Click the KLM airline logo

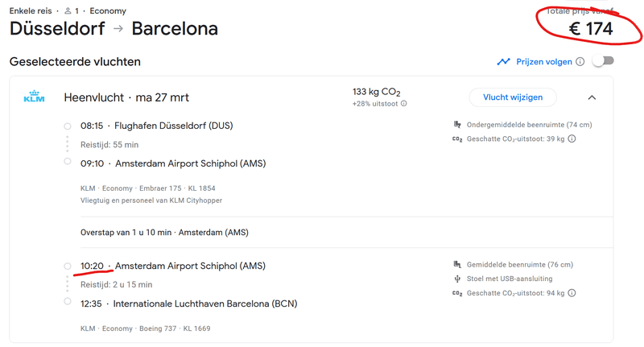34,96
